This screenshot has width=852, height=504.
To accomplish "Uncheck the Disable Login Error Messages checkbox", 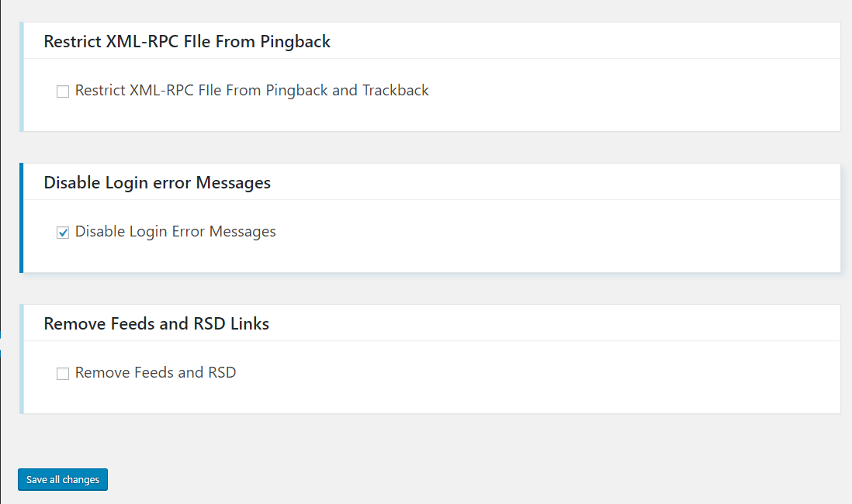I will (63, 233).
